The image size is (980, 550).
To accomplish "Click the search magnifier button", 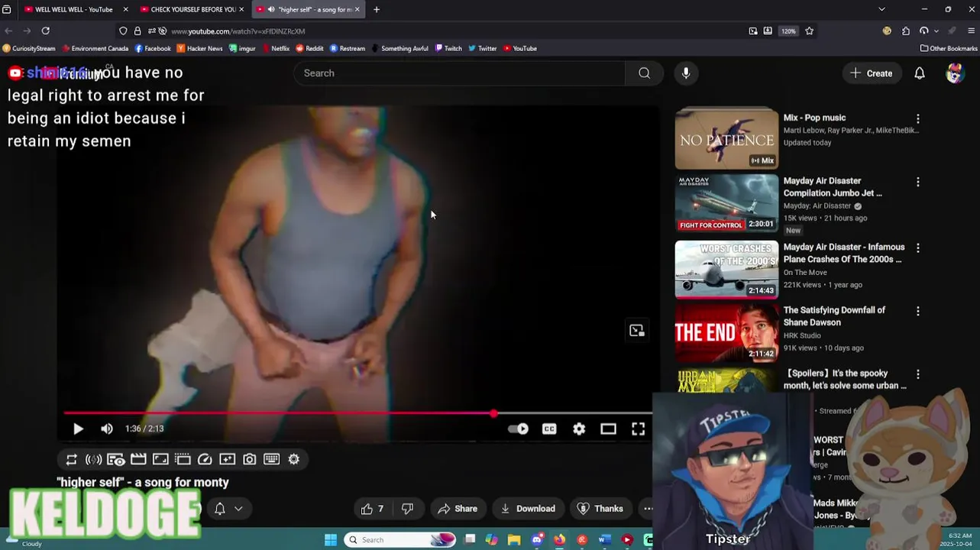I will [645, 73].
